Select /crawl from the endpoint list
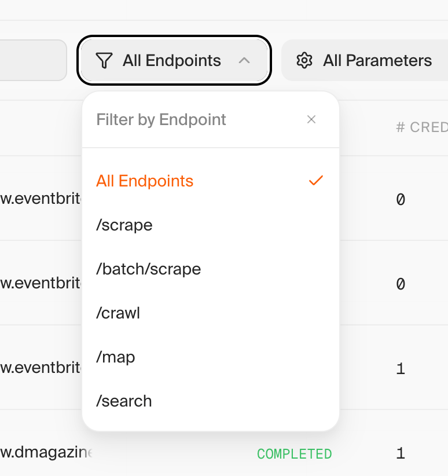Viewport: 448px width, 476px height. (x=118, y=313)
